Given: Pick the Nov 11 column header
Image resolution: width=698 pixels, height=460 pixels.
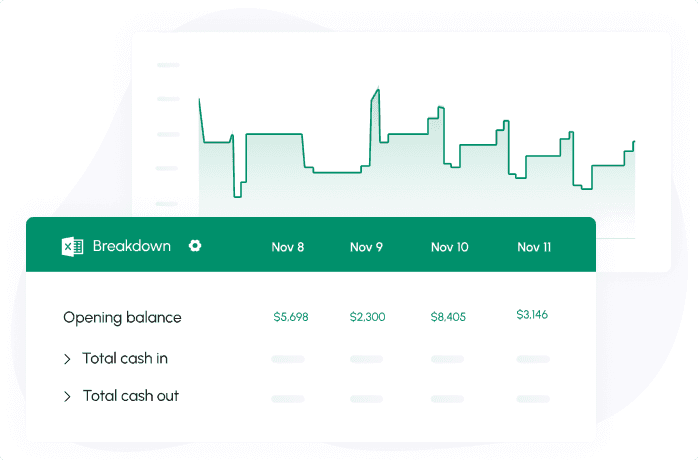Looking at the screenshot, I should coord(534,247).
